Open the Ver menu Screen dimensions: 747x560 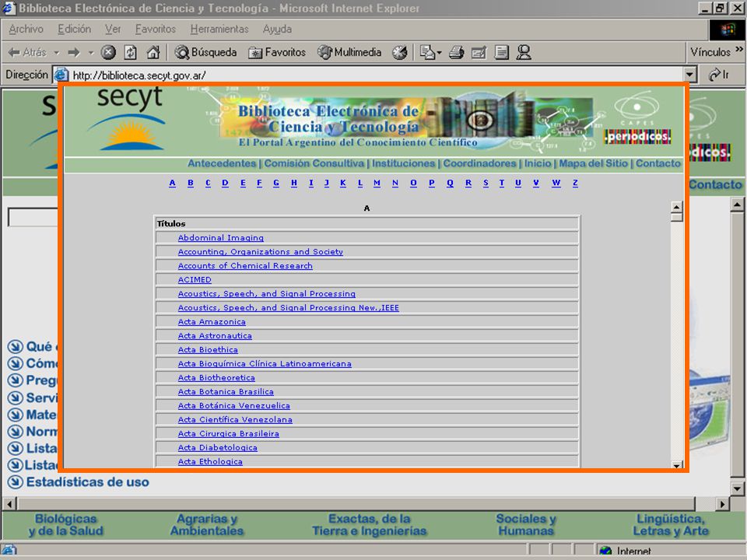(x=113, y=29)
